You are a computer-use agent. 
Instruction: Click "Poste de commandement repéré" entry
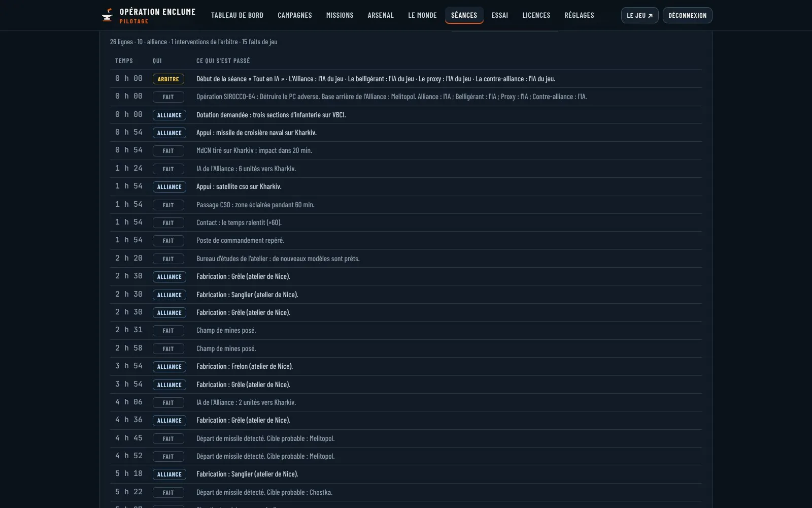pos(240,240)
